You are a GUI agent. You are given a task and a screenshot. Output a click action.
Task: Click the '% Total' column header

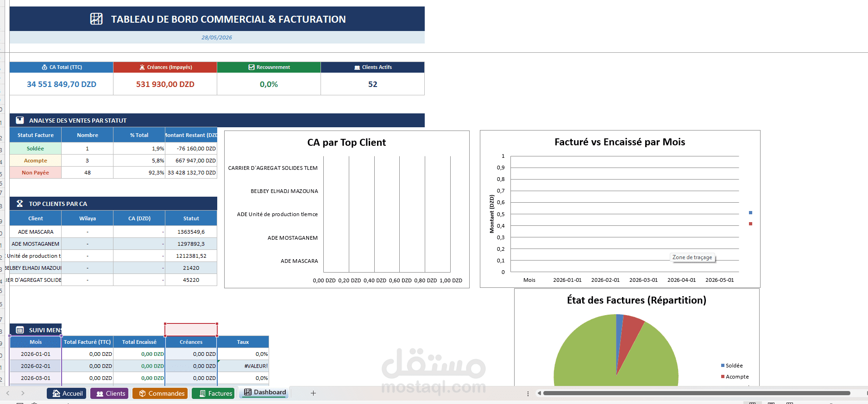click(139, 135)
